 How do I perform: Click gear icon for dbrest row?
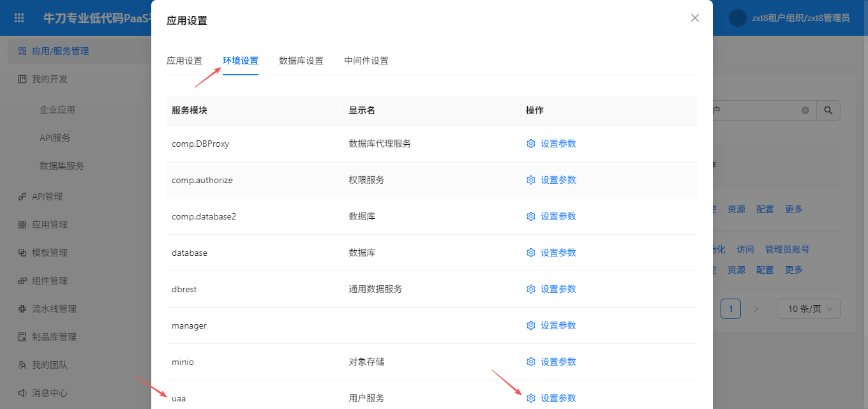530,289
